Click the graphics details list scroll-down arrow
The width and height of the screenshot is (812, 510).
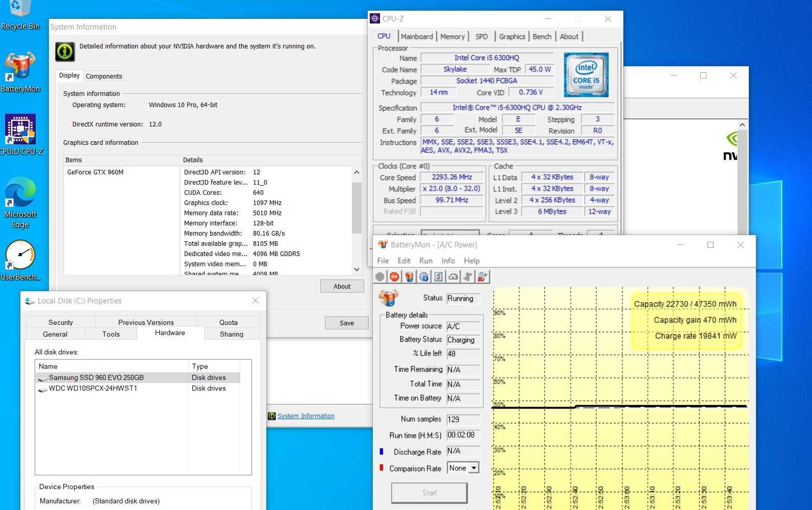pyautogui.click(x=357, y=269)
